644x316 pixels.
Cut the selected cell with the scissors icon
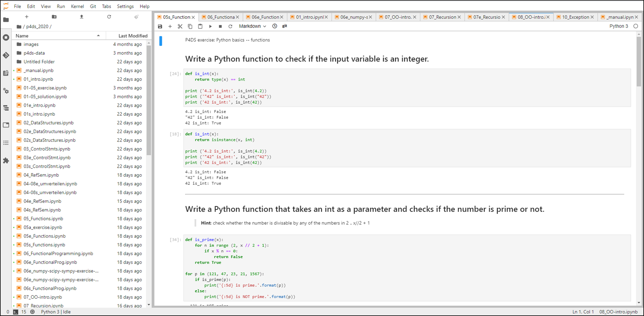click(x=180, y=26)
